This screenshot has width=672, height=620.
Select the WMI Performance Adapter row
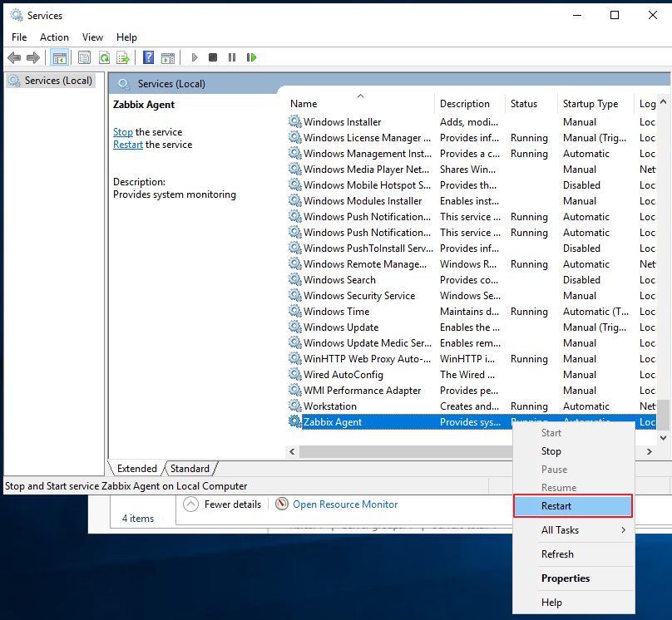tap(472, 390)
